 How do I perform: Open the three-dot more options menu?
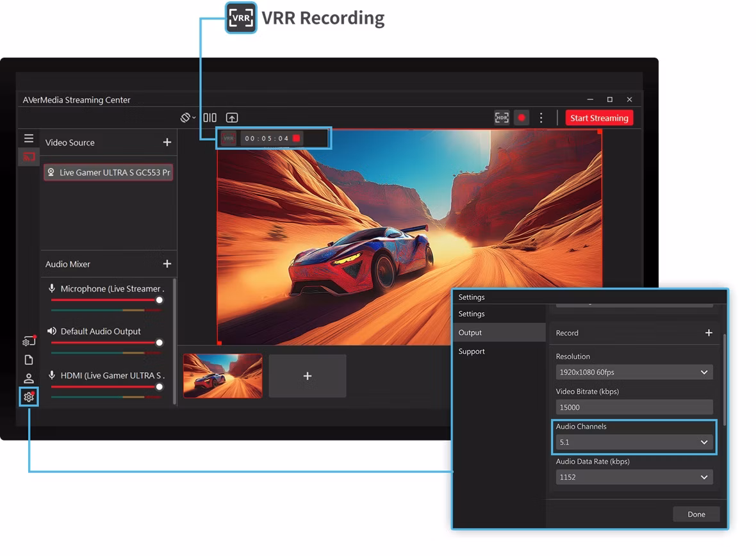[x=541, y=118]
